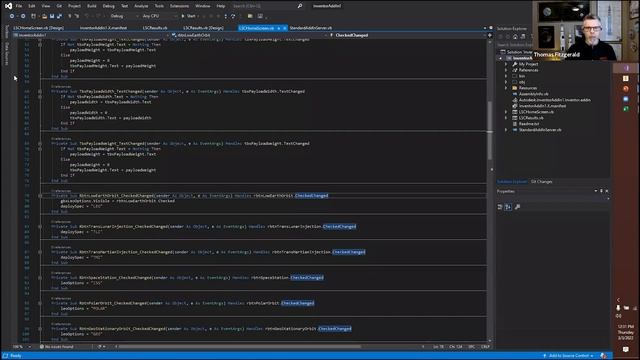Click the navigate backward toolbar icon
This screenshot has width=640, height=360.
pos(12,16)
